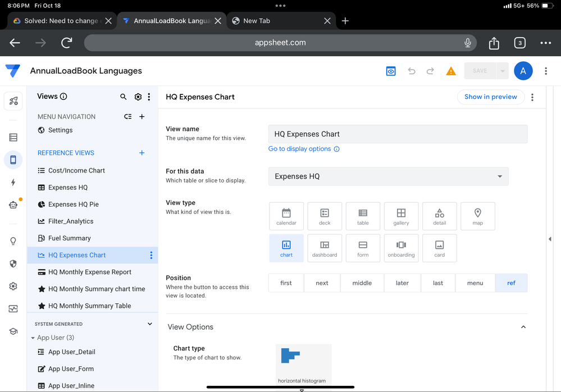
Task: Collapse the System Generated section
Action: 150,323
